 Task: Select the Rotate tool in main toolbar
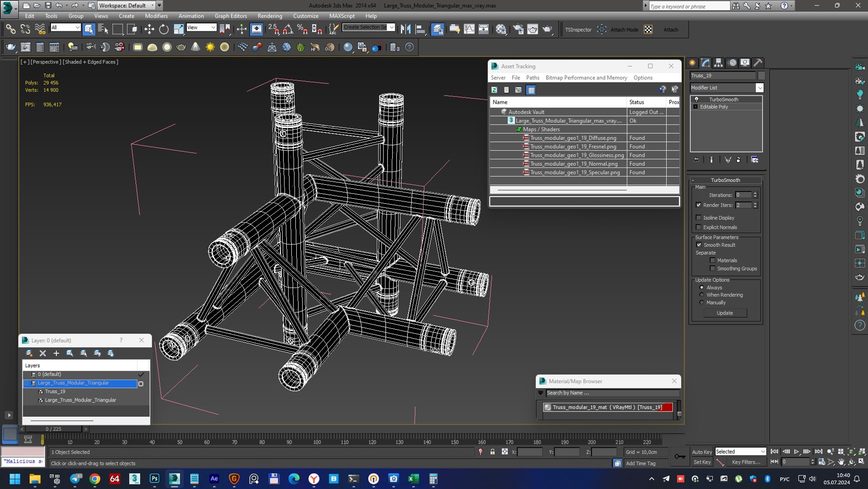(x=164, y=29)
